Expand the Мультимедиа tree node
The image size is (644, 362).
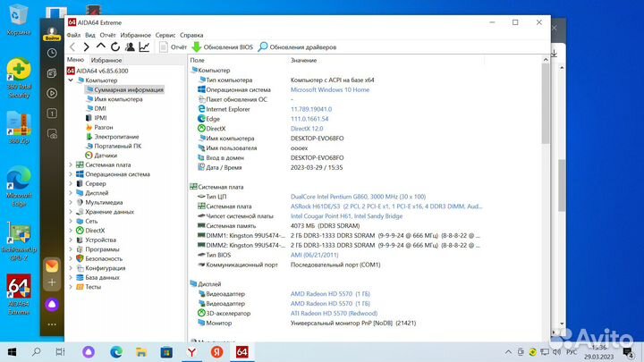[x=71, y=202]
